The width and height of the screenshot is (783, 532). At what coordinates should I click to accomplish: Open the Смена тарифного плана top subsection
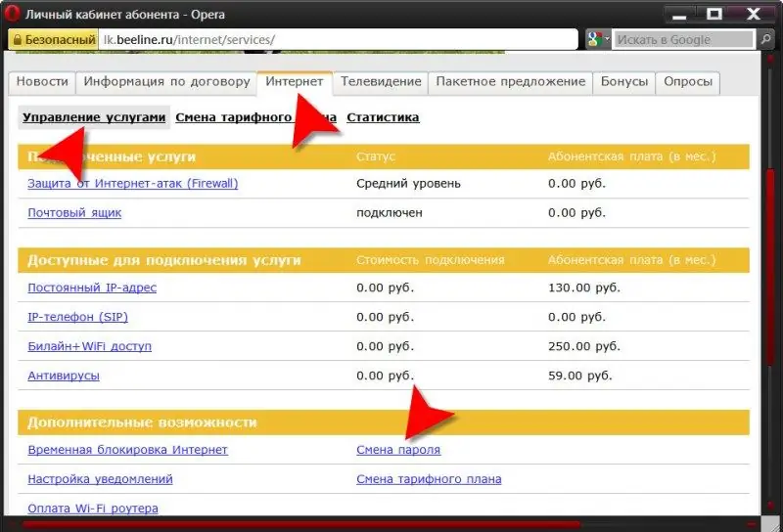pyautogui.click(x=255, y=117)
